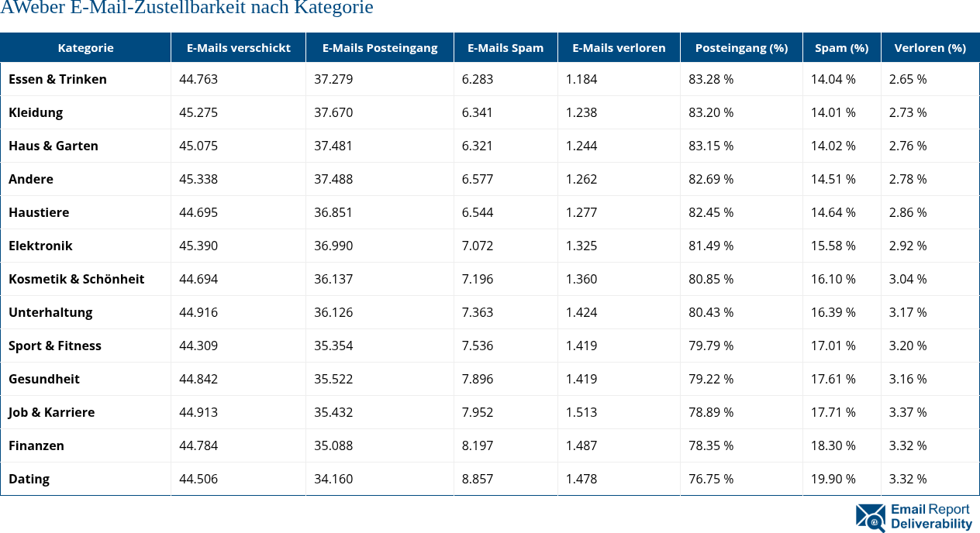The width and height of the screenshot is (980, 533).
Task: Click the Dating spam percentage 19.90 %
Action: pyautogui.click(x=833, y=479)
